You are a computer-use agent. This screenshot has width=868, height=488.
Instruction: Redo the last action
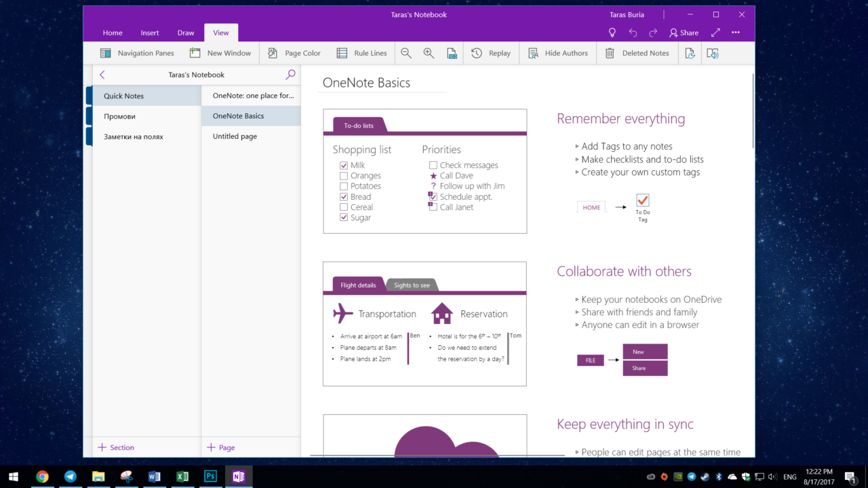(x=653, y=33)
